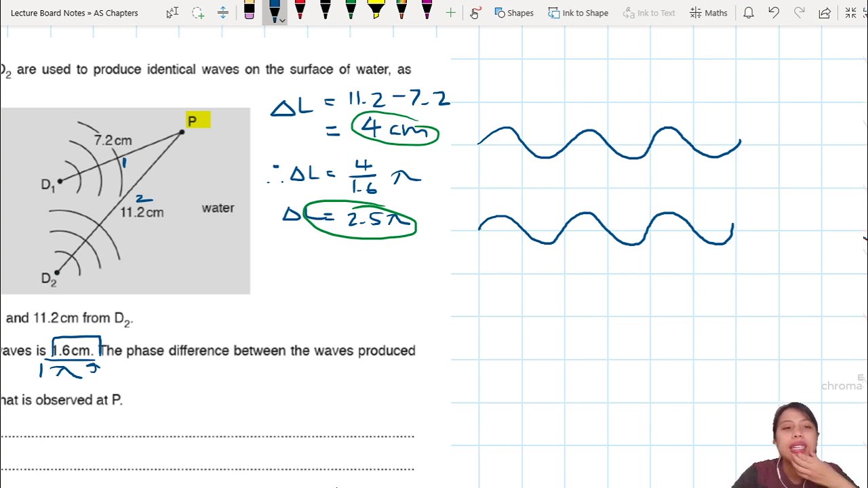
Task: Click 'and 11.2cm from D2' text
Action: [x=69, y=319]
